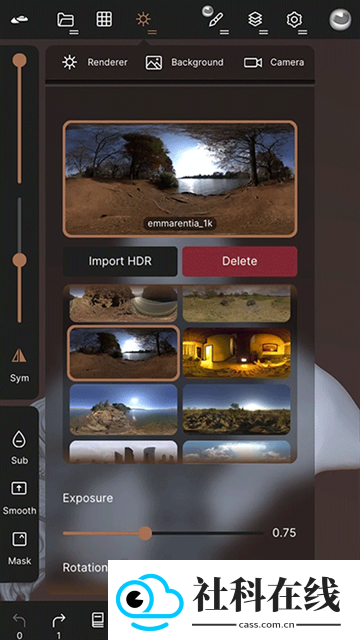Click the lower intensity vertical slider handle
Viewport: 360px width, 640px height.
click(19, 260)
